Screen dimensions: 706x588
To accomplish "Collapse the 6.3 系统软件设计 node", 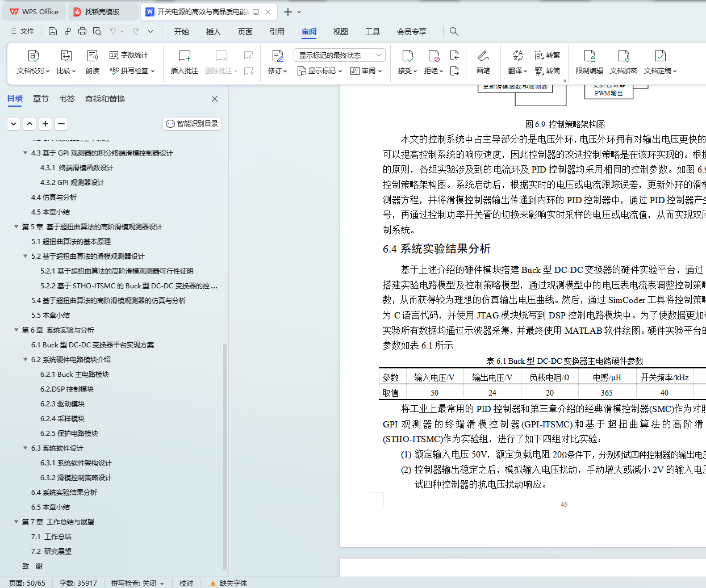I will (25, 448).
